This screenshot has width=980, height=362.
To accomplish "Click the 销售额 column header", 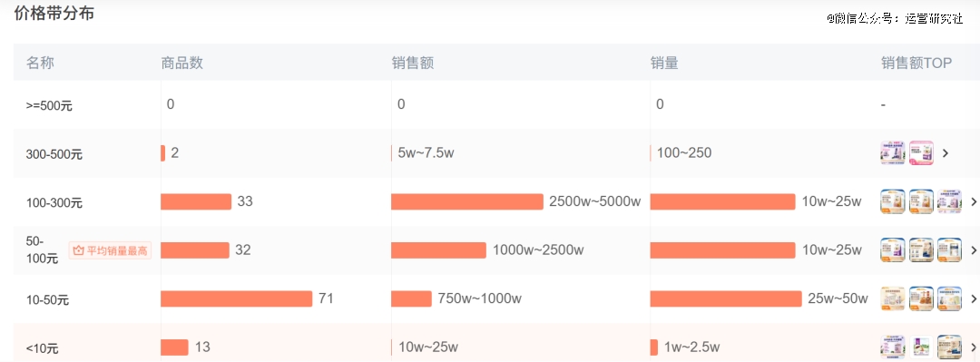I will 413,63.
